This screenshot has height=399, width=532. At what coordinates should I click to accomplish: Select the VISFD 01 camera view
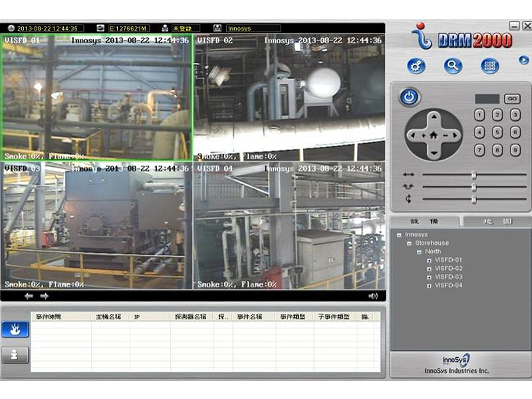96,97
